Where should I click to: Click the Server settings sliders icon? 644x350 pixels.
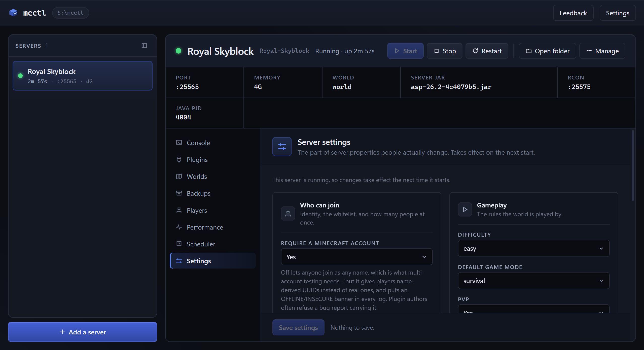tap(282, 147)
